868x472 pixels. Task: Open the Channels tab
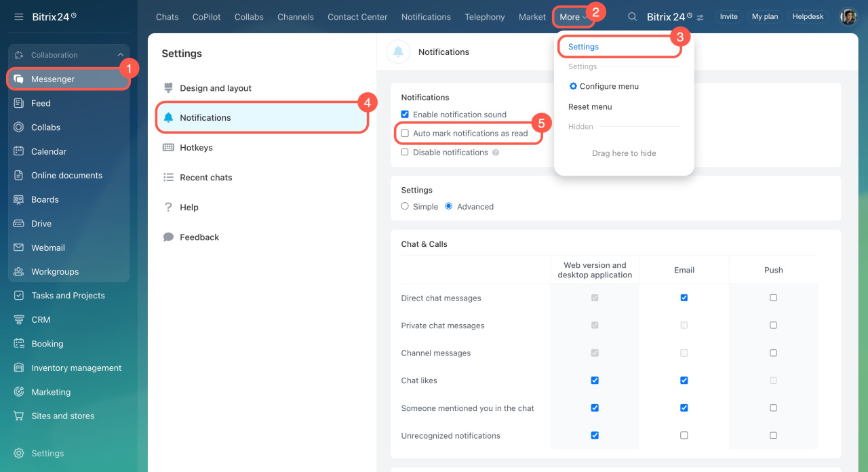point(296,17)
